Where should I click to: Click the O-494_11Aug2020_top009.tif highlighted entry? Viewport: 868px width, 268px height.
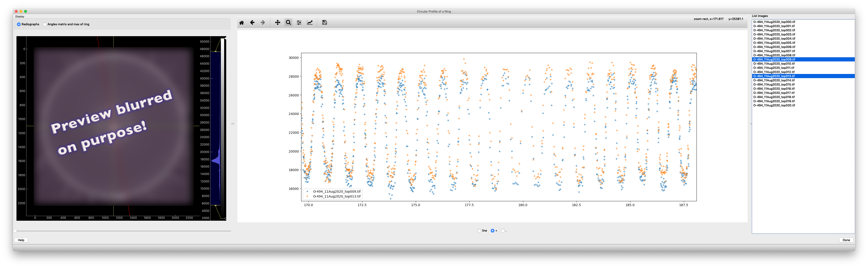pyautogui.click(x=774, y=59)
